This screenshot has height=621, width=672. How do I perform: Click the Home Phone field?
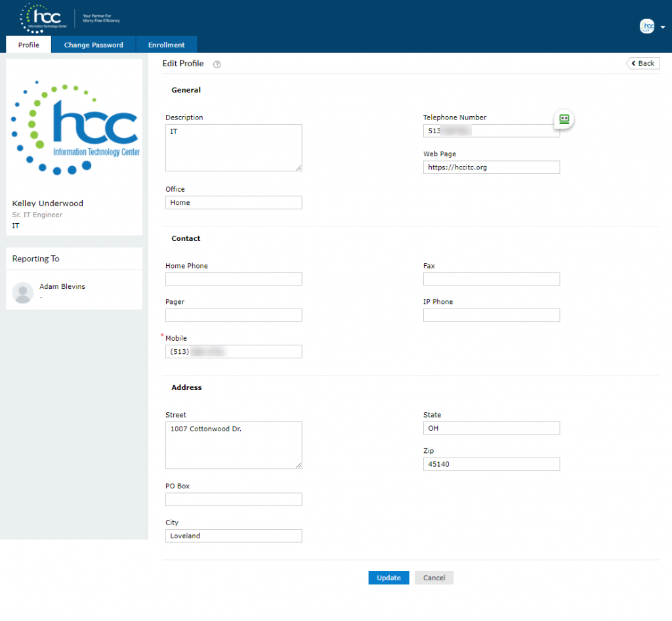point(234,279)
